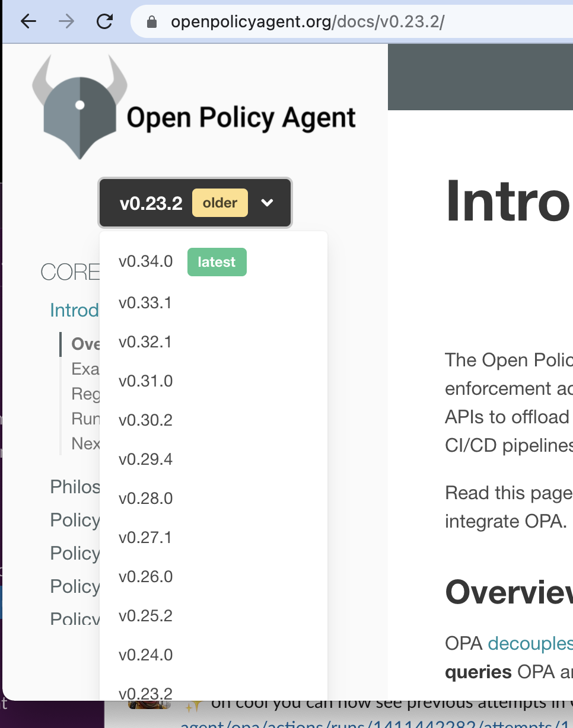Click the older badge on version selector

219,203
